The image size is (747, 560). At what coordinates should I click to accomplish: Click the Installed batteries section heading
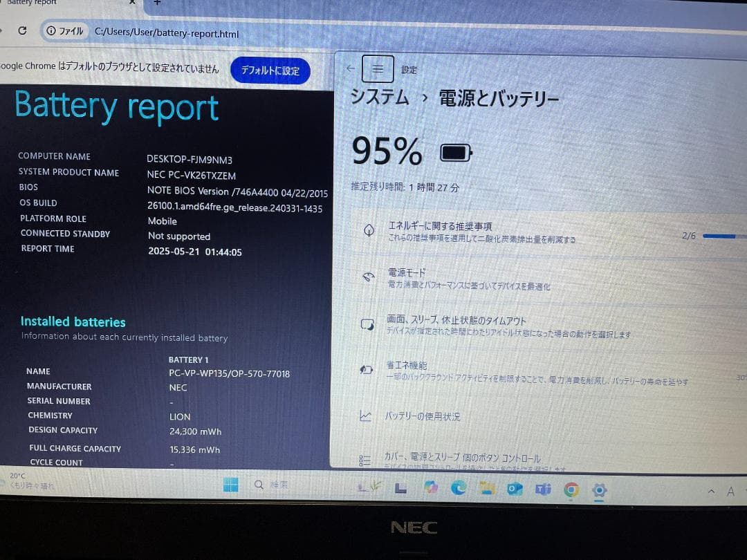pos(73,321)
